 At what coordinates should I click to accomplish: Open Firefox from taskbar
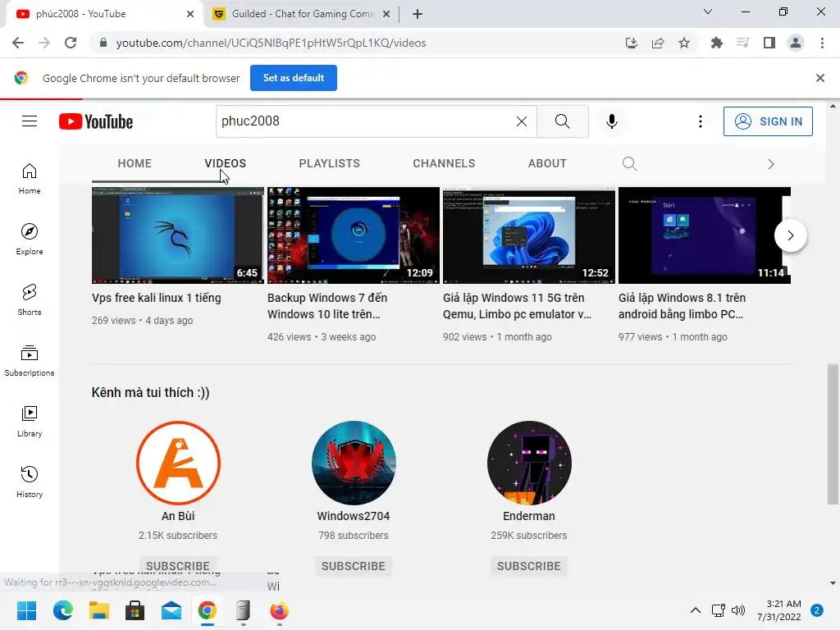point(279,610)
